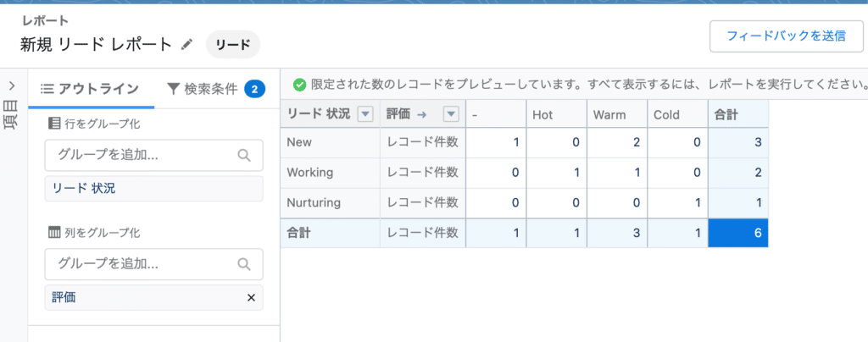This screenshot has width=868, height=342.
Task: Click search icon in row group field
Action: [244, 155]
